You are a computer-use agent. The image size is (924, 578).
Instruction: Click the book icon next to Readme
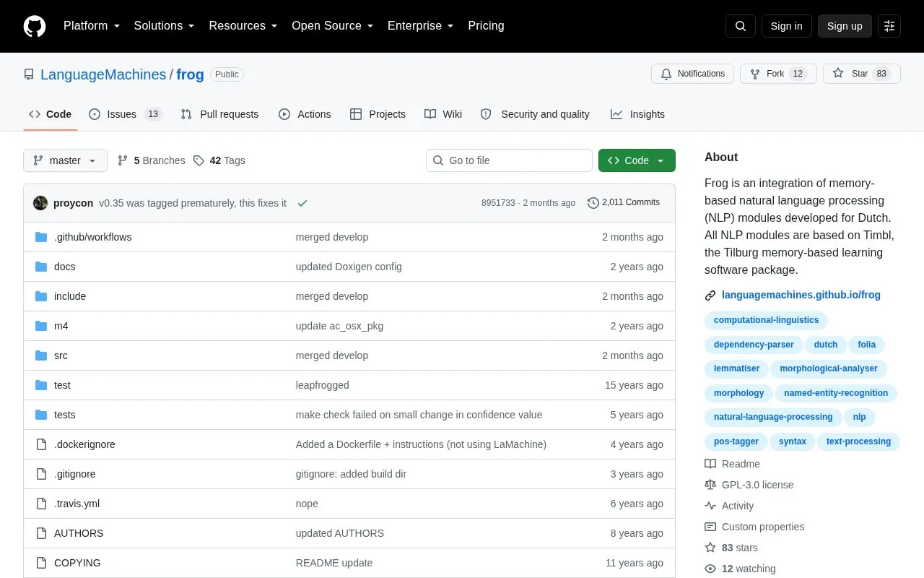tap(710, 464)
